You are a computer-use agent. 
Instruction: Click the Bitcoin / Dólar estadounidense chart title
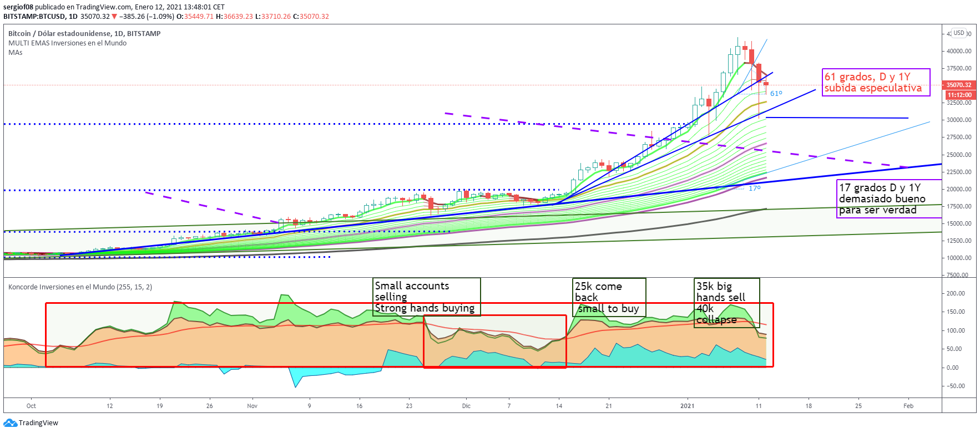(x=84, y=34)
